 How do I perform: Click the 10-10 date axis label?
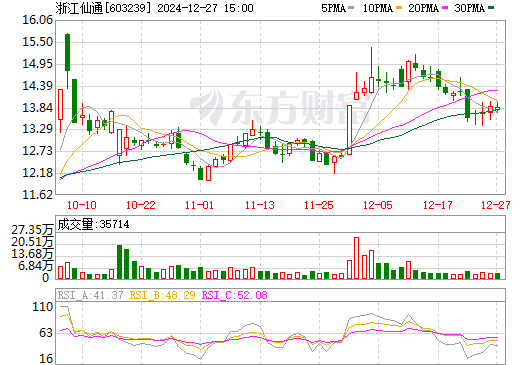[82, 205]
